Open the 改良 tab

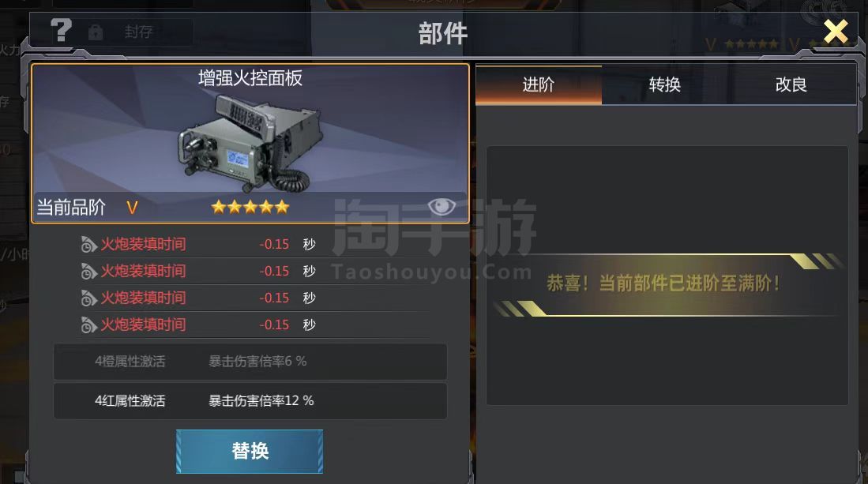791,84
